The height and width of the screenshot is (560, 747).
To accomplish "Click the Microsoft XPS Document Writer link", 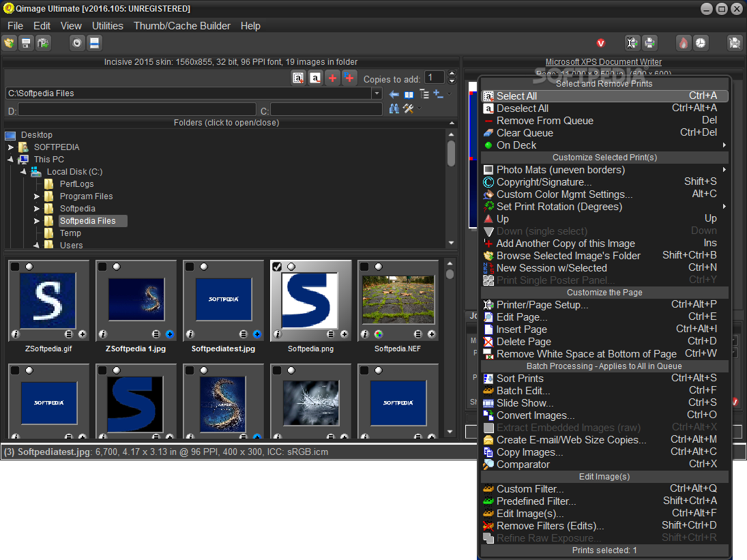I will click(x=603, y=62).
